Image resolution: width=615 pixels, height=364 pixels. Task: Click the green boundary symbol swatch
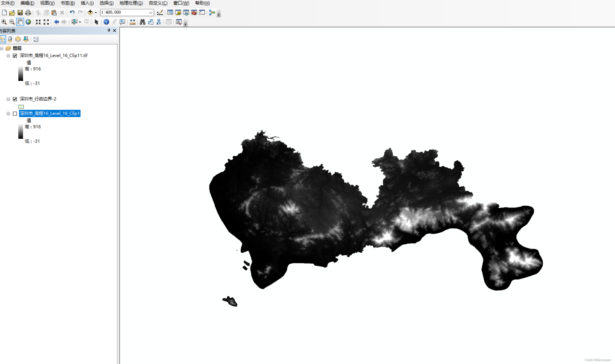(x=21, y=107)
